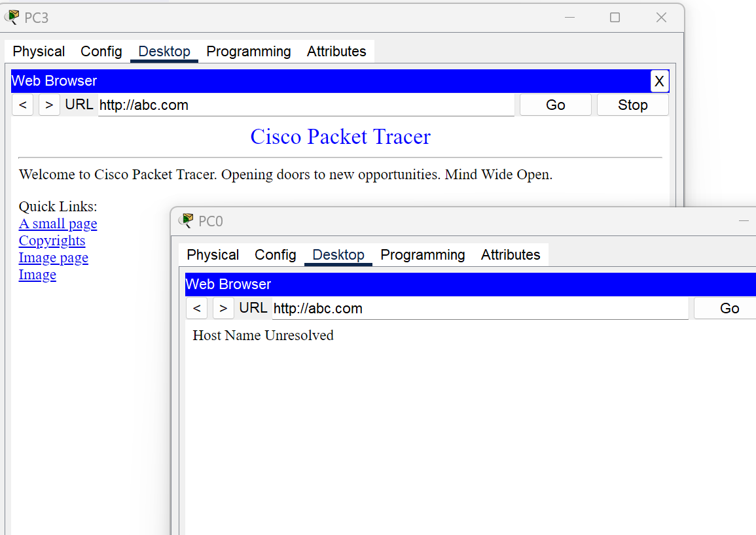Open the Config tab in PC3 window

pos(101,51)
